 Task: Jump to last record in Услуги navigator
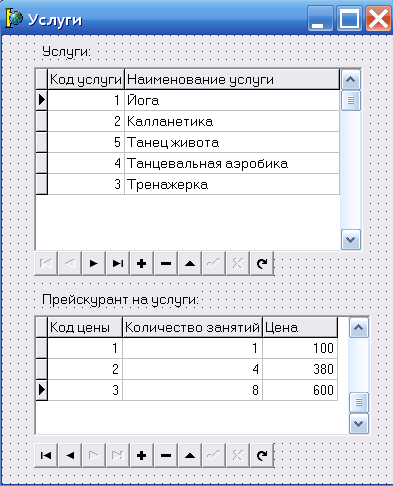coord(118,263)
